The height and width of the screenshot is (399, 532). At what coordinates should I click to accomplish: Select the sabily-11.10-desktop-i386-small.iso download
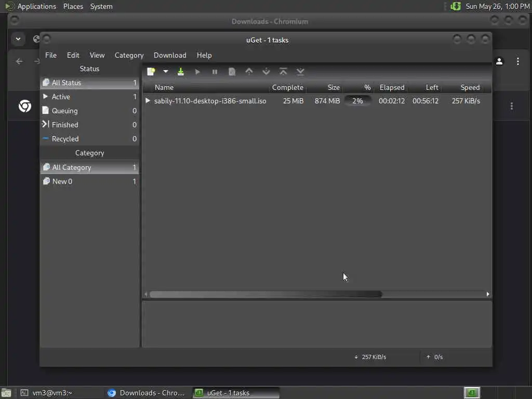pyautogui.click(x=210, y=101)
